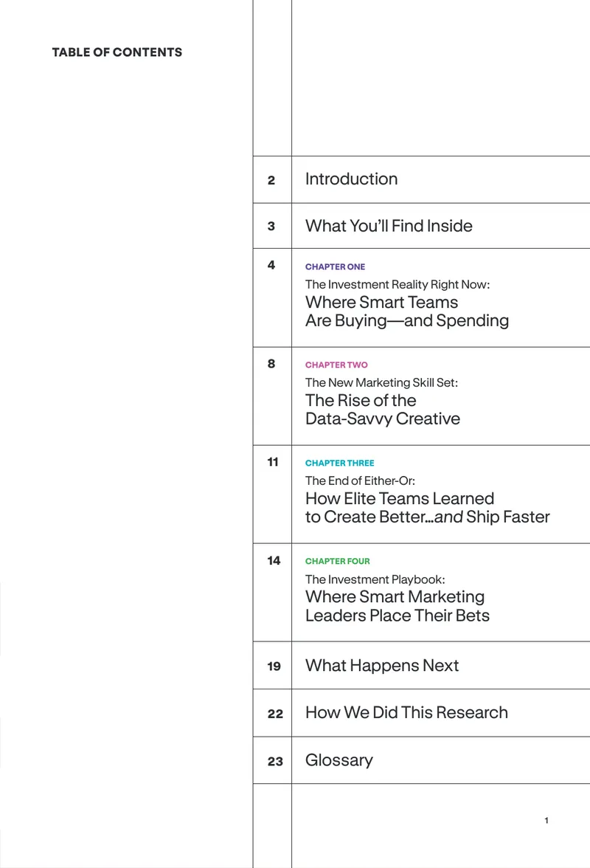Click the TABLE OF CONTENTS heading

pyautogui.click(x=117, y=52)
